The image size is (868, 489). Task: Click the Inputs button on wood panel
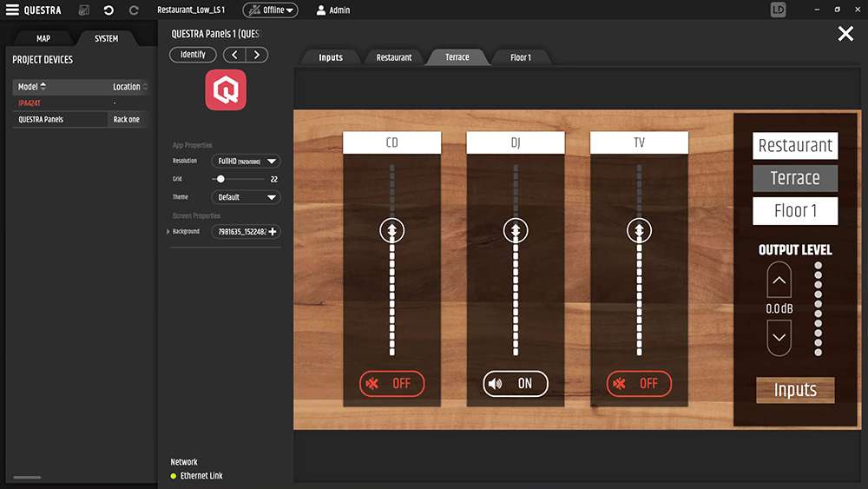pos(795,391)
